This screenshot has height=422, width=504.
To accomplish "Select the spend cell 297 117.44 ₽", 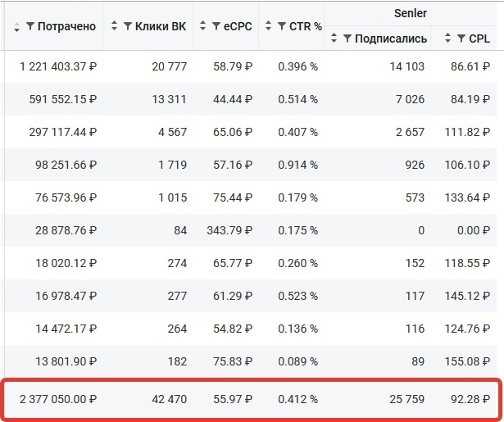I will 63,132.
